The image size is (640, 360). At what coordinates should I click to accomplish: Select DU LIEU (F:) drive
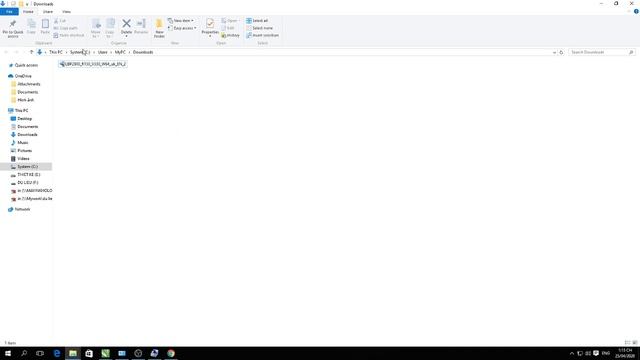(27, 182)
